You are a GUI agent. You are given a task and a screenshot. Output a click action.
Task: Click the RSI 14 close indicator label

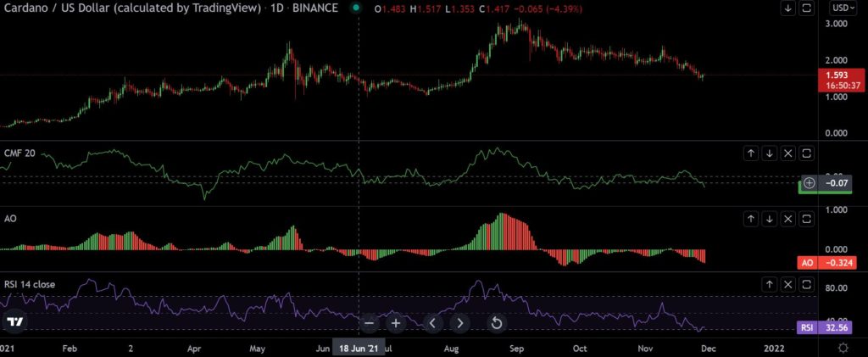click(29, 284)
